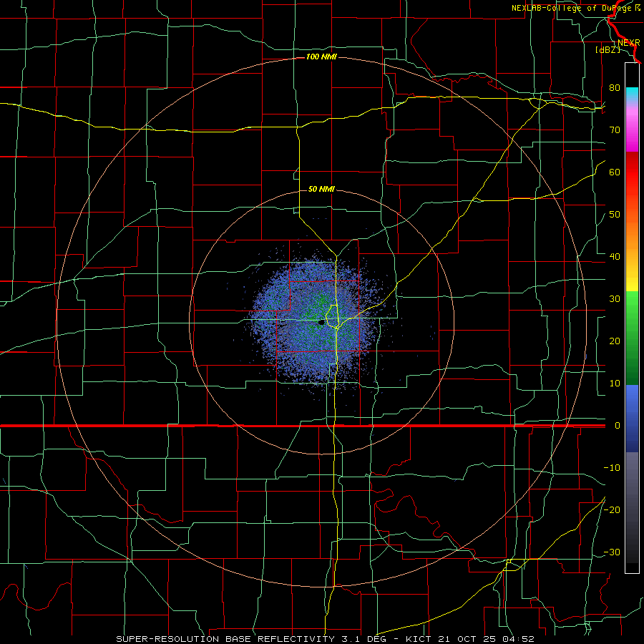Select the green band of the color bar
The width and height of the screenshot is (644, 644).
point(632,338)
